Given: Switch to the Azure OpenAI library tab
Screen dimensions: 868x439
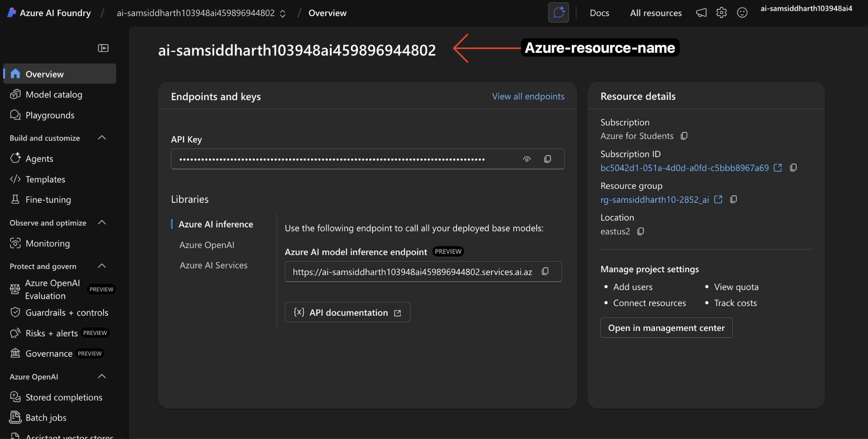Looking at the screenshot, I should [207, 245].
